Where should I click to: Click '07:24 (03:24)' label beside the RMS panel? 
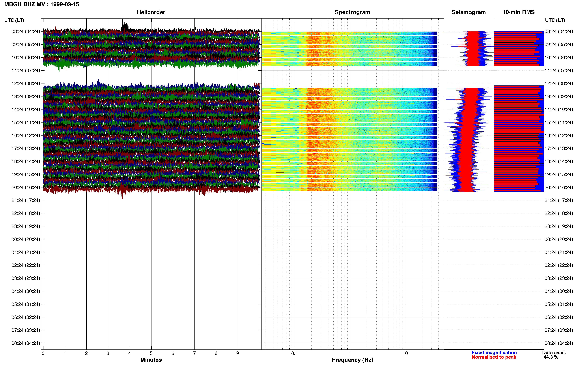559,330
